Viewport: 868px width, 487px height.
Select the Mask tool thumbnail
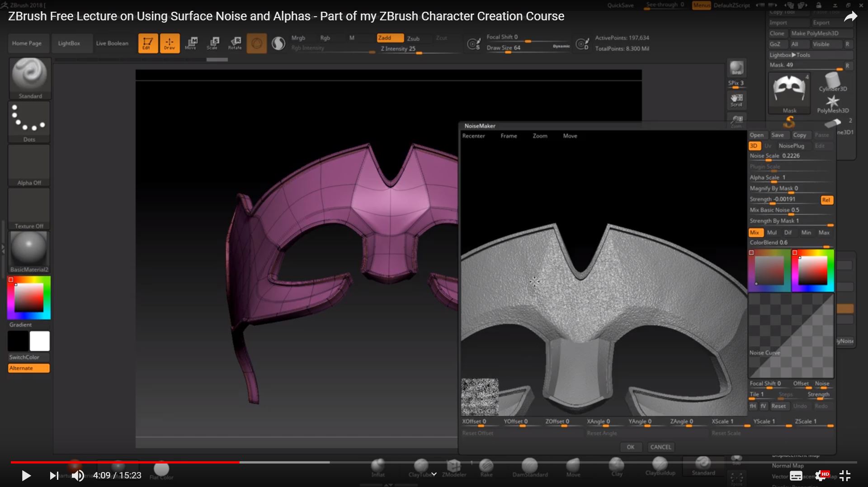tap(789, 94)
